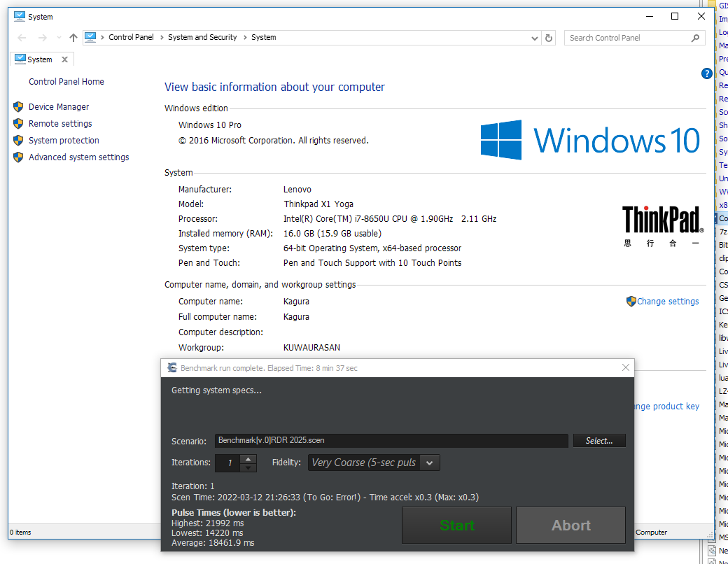728x564 pixels.
Task: Click Advanced system settings shield icon
Action: click(x=18, y=157)
